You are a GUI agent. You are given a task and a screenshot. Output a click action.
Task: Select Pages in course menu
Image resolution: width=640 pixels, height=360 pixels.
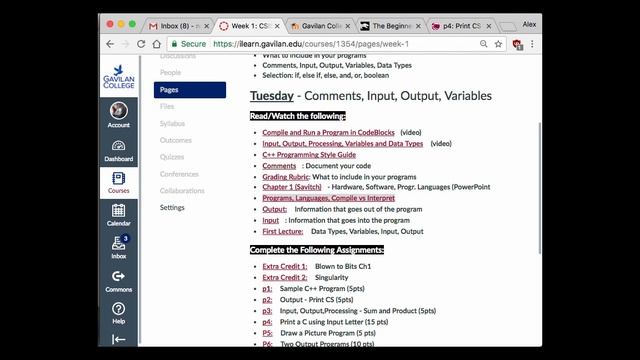[x=190, y=90]
